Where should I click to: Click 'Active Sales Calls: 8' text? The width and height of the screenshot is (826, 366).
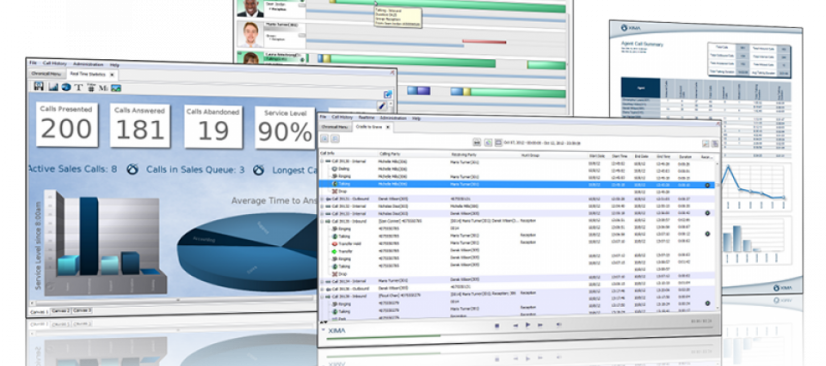[x=72, y=169]
